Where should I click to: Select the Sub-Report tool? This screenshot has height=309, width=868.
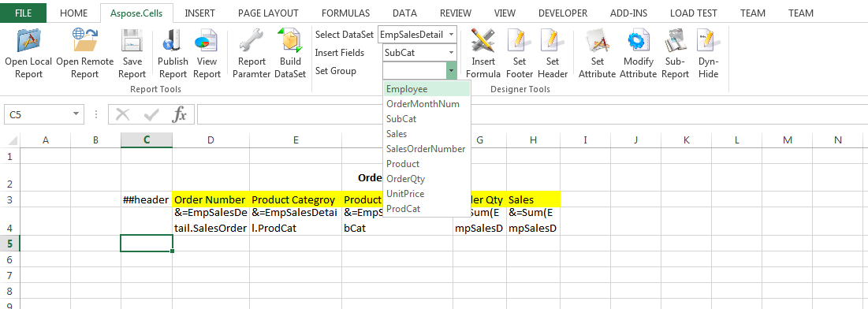pos(676,42)
